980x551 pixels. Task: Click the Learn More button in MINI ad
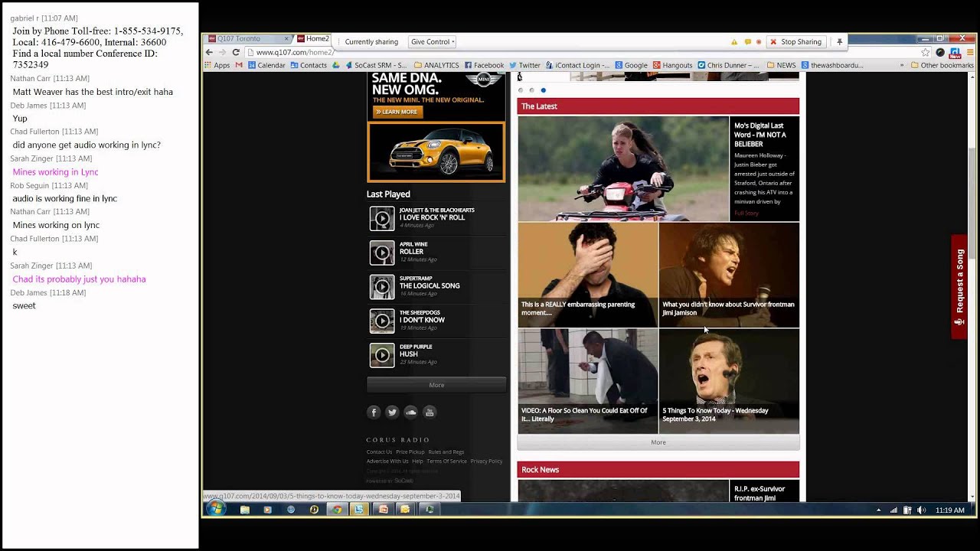pos(397,112)
